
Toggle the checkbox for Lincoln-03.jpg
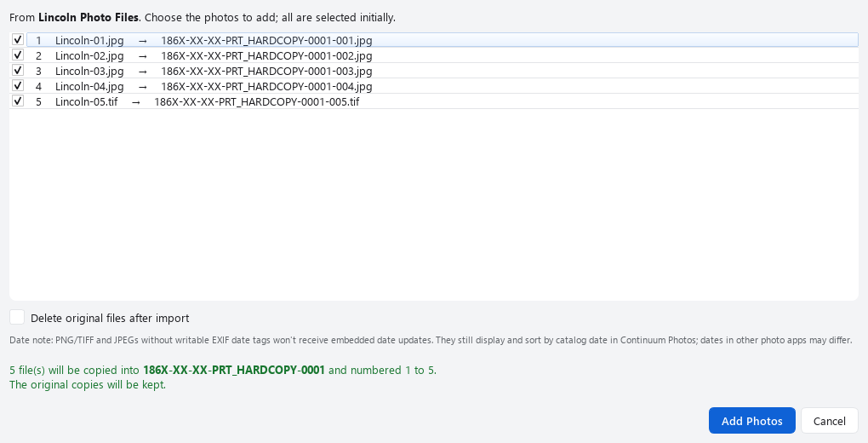(x=18, y=71)
